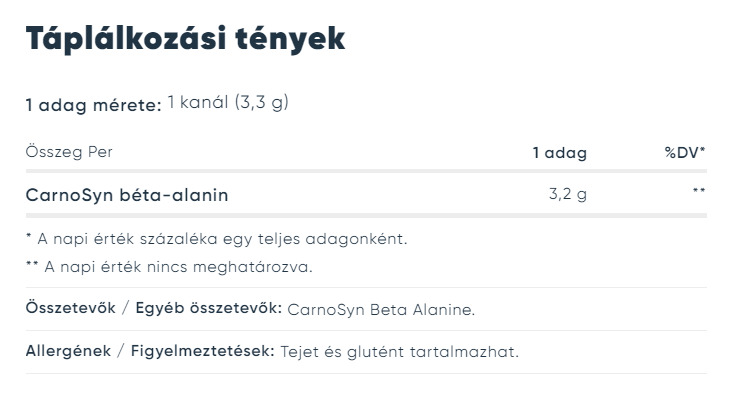Click the footnote about napi érték százaléka

217,239
